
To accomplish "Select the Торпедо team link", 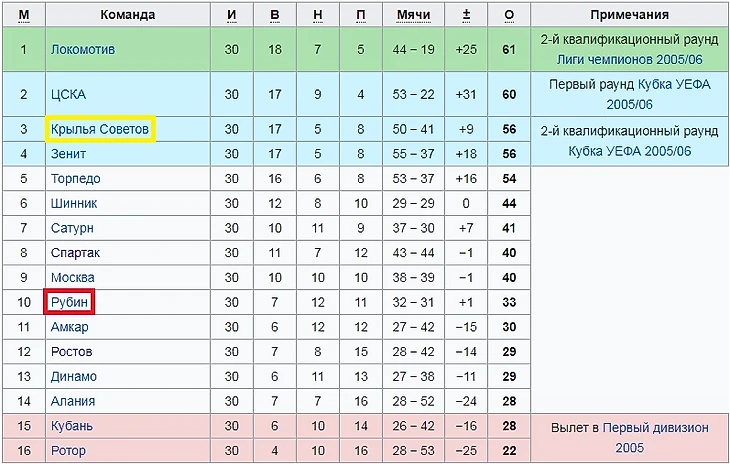I will 75,179.
